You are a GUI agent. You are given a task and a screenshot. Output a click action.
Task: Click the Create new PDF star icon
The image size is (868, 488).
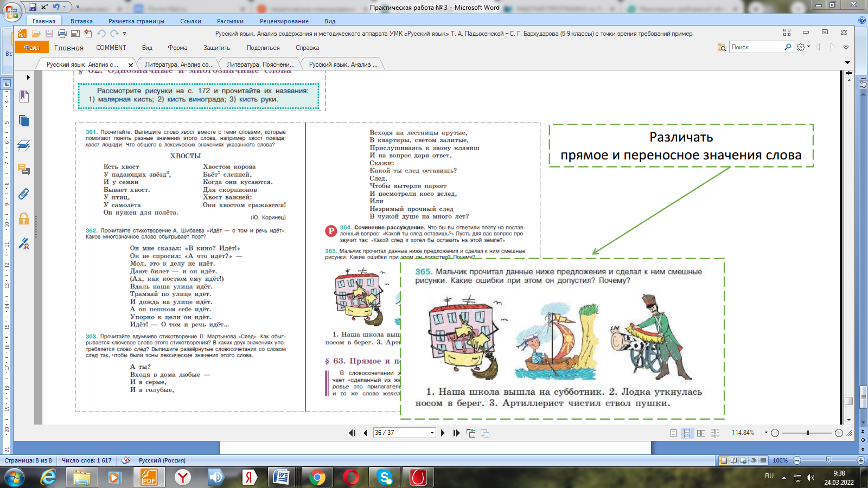coord(88,34)
